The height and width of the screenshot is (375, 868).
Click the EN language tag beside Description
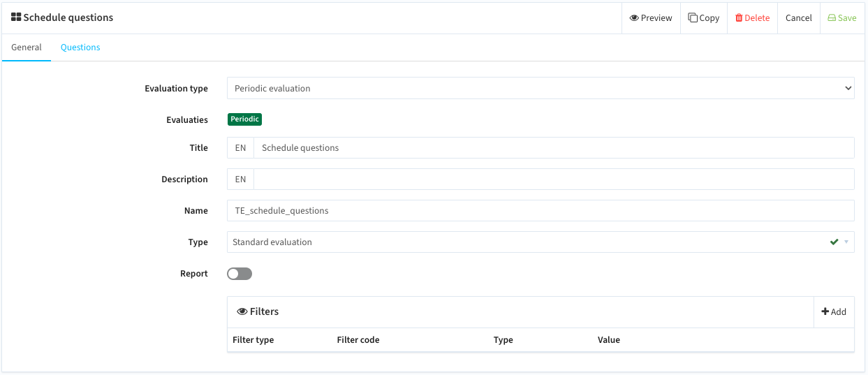coord(240,179)
